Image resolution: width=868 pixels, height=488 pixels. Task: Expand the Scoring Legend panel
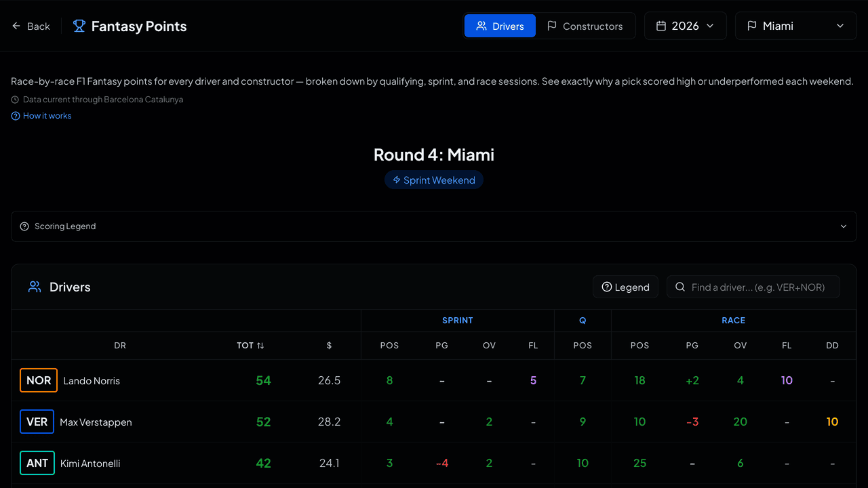pos(434,226)
